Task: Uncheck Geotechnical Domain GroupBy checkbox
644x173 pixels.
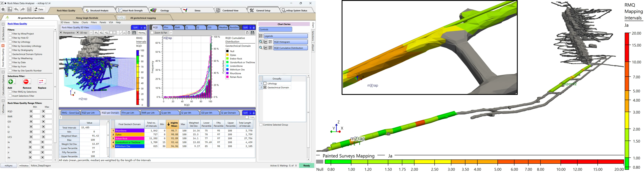Action: point(265,88)
